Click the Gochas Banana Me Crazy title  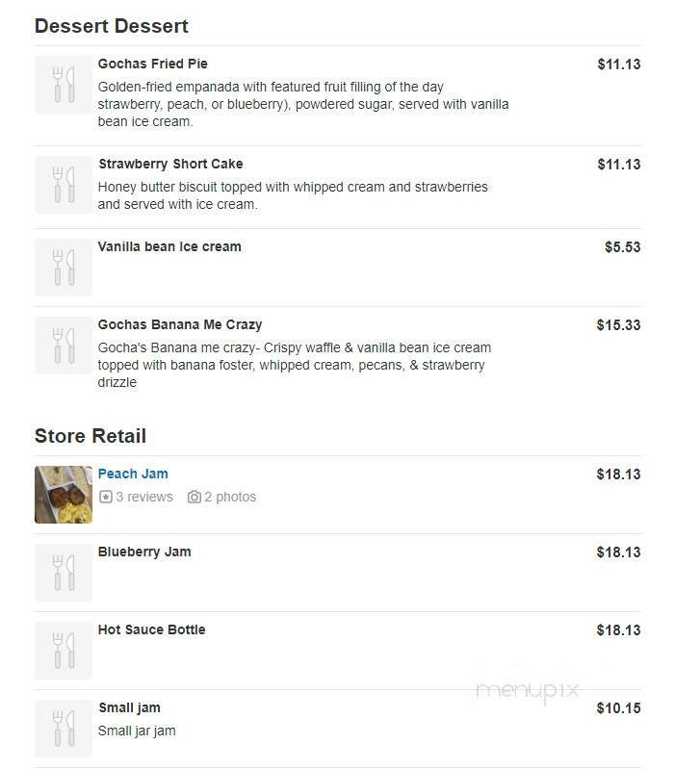click(180, 324)
